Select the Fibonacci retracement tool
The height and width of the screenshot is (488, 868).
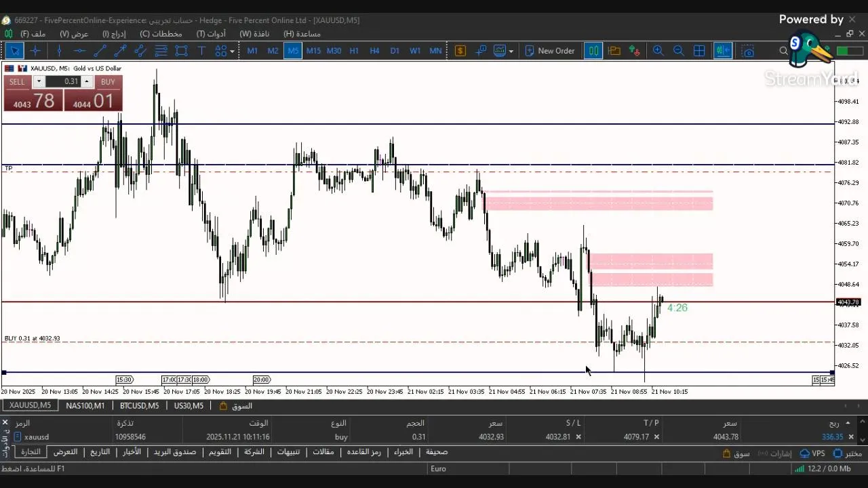(x=161, y=51)
